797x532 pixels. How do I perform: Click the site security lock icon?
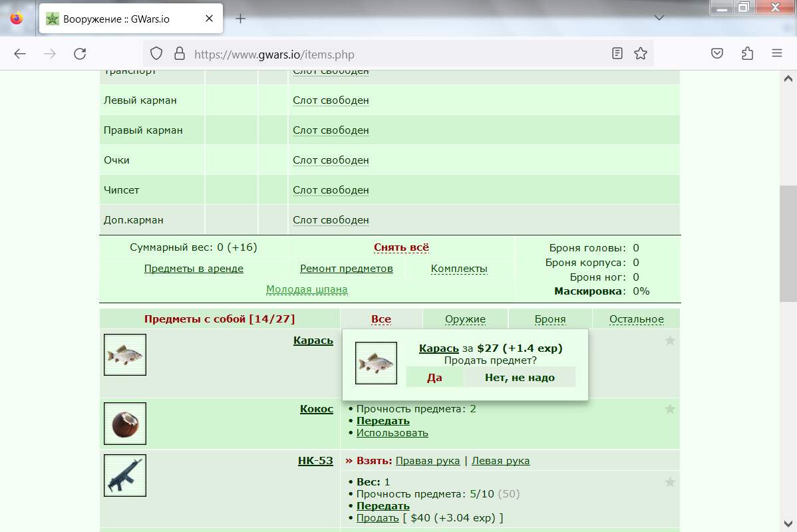coord(180,53)
